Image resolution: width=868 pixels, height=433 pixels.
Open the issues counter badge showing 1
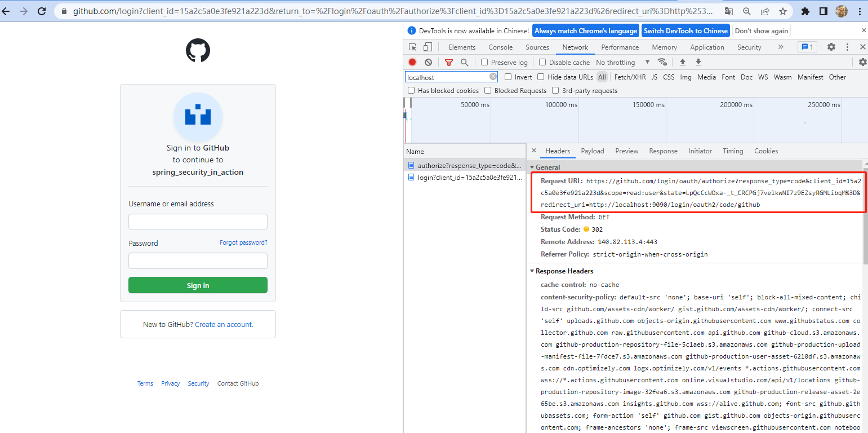tap(807, 47)
